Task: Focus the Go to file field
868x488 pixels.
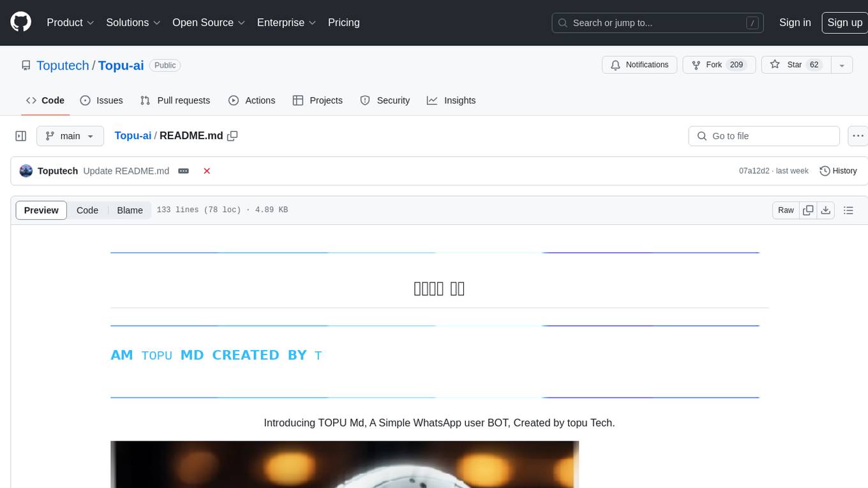Action: (764, 136)
